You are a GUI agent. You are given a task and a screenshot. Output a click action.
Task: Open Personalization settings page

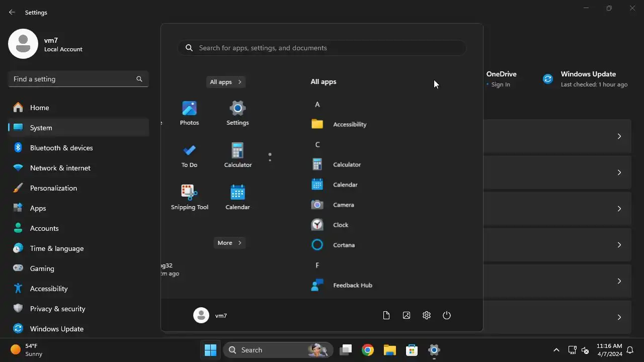tap(78, 188)
